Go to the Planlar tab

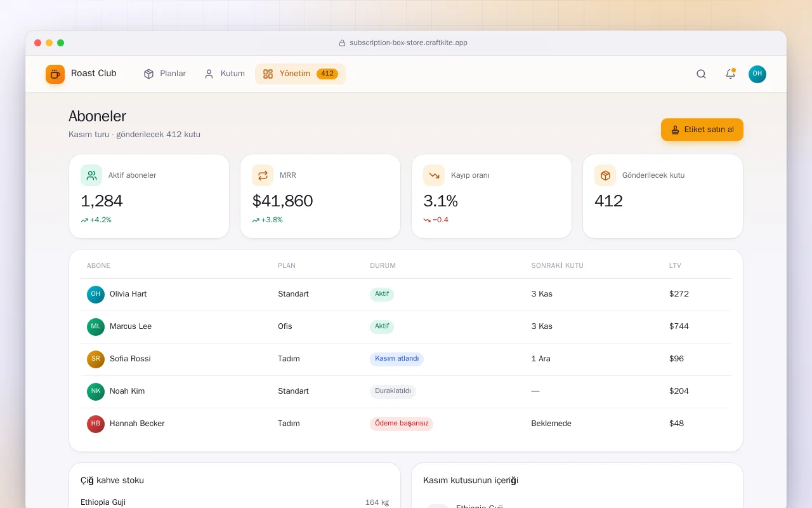tap(165, 74)
